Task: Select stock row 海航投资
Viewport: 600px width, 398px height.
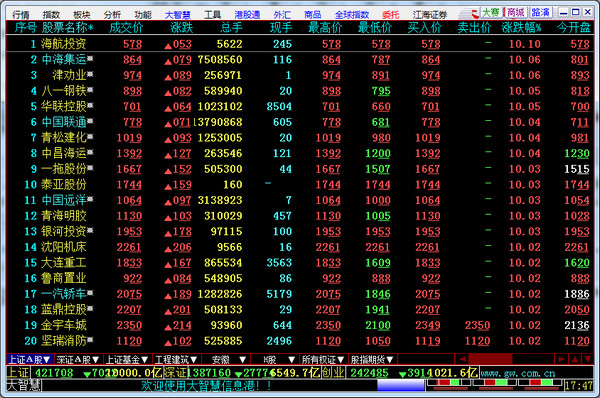Action: [300, 44]
